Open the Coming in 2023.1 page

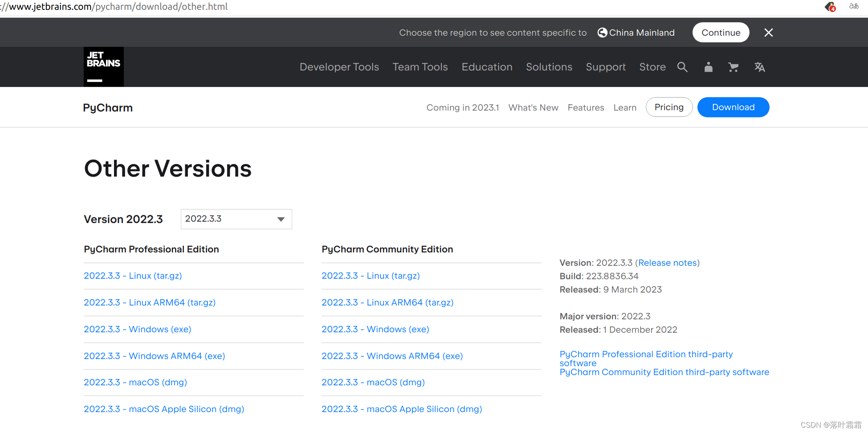pyautogui.click(x=463, y=107)
